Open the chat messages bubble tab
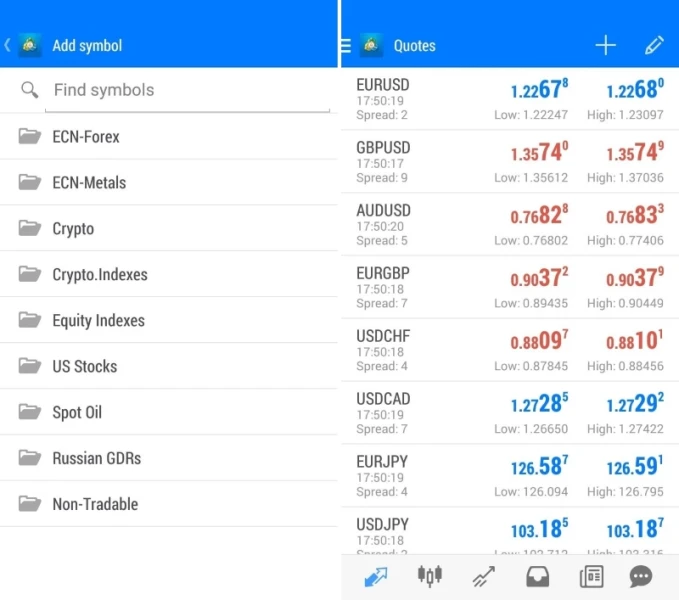 tap(641, 577)
